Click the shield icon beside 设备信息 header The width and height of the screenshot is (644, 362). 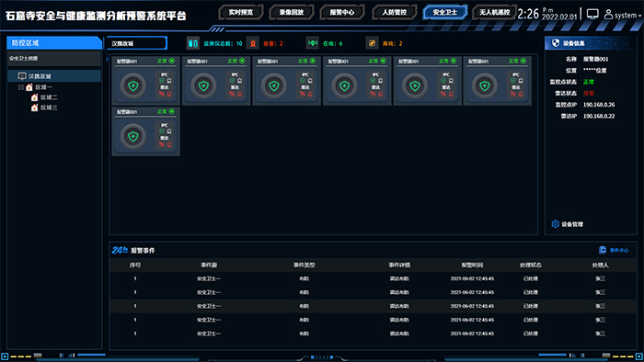556,43
